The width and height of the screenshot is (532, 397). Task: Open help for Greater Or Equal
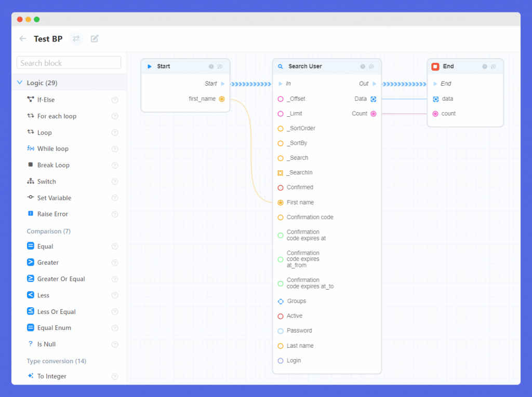(x=115, y=279)
